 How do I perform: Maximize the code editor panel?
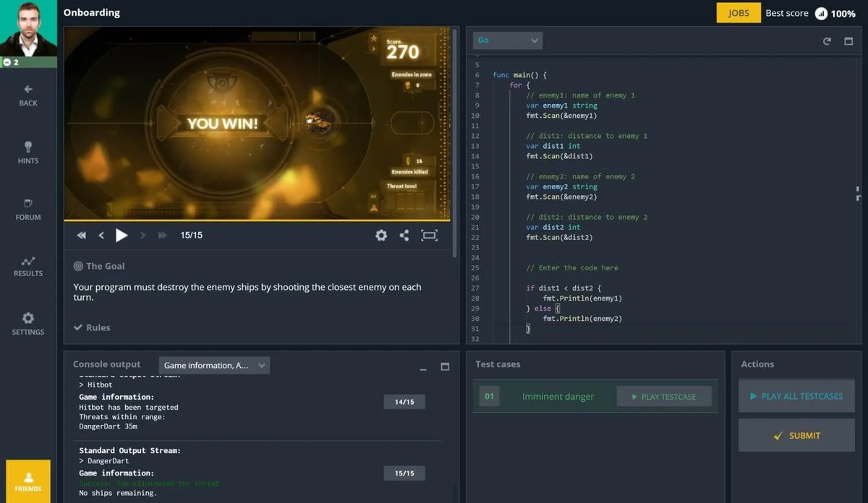pyautogui.click(x=848, y=41)
